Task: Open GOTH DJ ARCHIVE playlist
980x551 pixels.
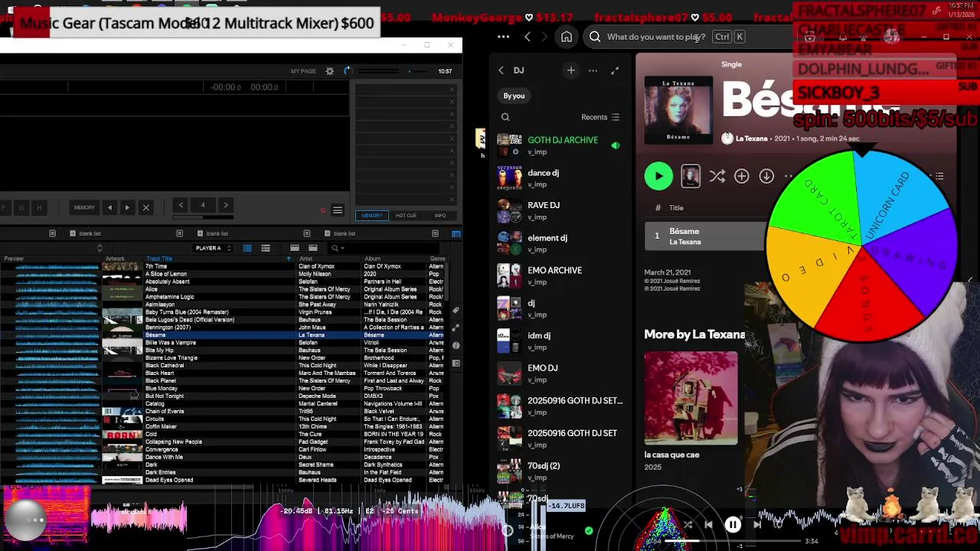Action: click(561, 145)
